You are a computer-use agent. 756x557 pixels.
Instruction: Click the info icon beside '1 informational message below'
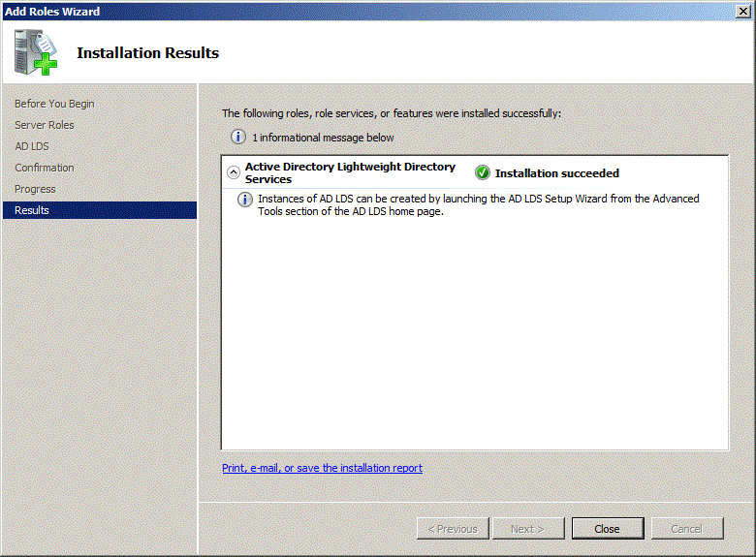pyautogui.click(x=238, y=137)
